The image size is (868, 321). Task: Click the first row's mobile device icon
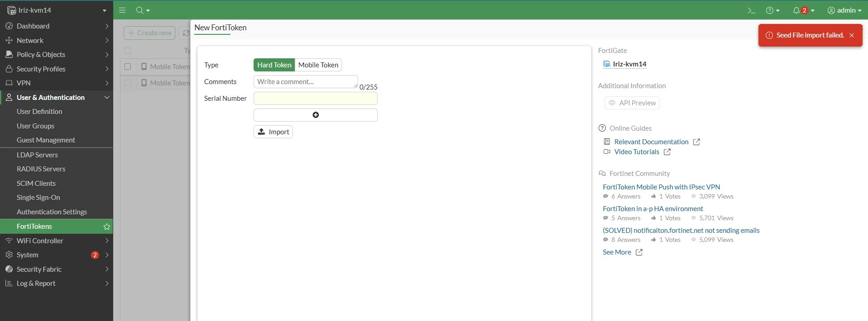[x=144, y=66]
